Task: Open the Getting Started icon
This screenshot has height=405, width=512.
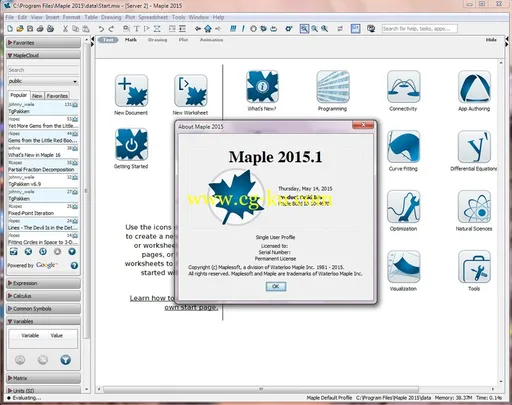Action: click(x=131, y=144)
